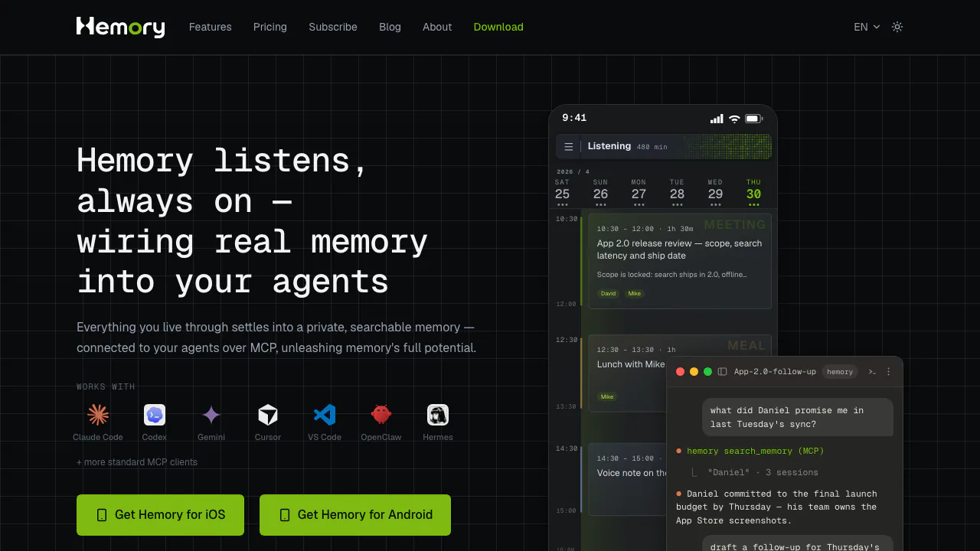Viewport: 980px width, 551px height.
Task: Select SAT 25 in the week strip
Action: (x=563, y=192)
